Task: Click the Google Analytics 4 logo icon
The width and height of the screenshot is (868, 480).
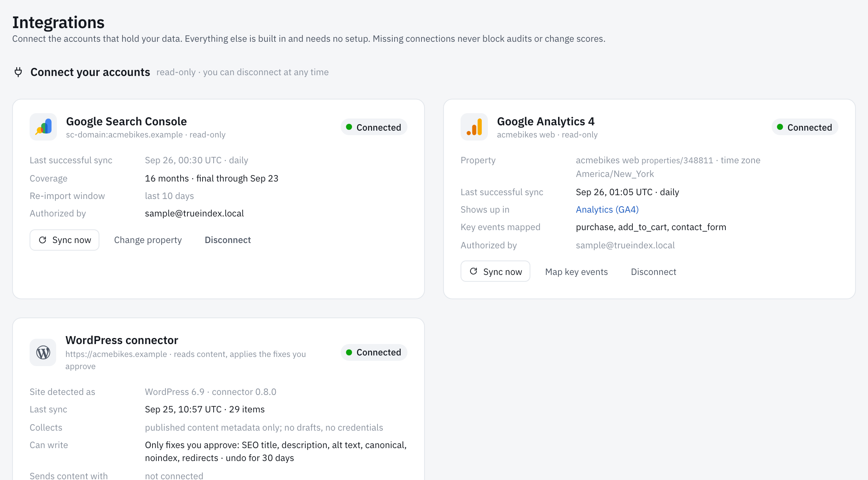Action: coord(474,127)
